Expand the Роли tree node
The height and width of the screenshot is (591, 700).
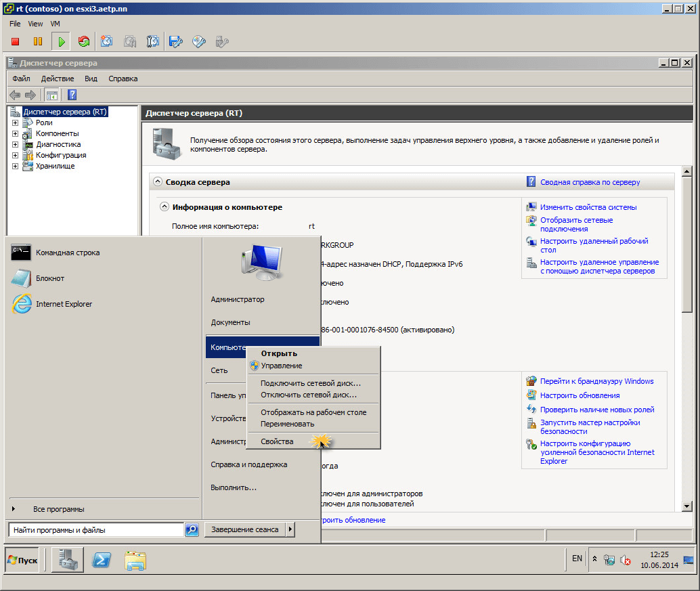point(15,123)
